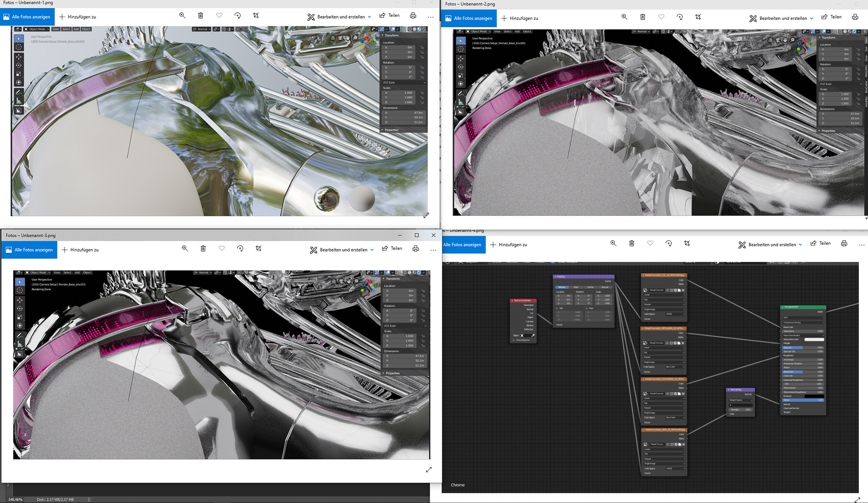868x503 pixels.
Task: Maximize the Unbenannt-3 Fotos window
Action: click(x=417, y=235)
